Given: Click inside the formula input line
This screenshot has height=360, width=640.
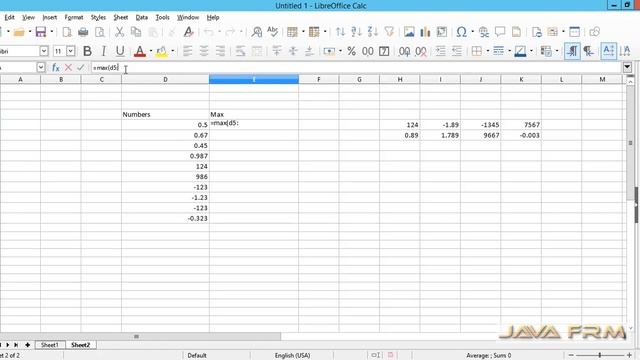Looking at the screenshot, I should tap(355, 67).
